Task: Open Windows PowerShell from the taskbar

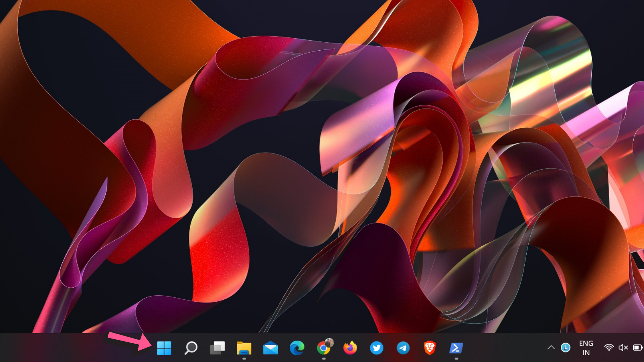Action: [457, 348]
